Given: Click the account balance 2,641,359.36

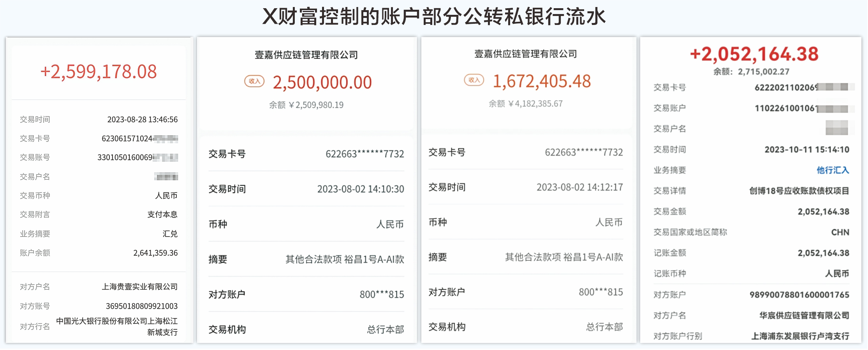Looking at the screenshot, I should coord(155,253).
